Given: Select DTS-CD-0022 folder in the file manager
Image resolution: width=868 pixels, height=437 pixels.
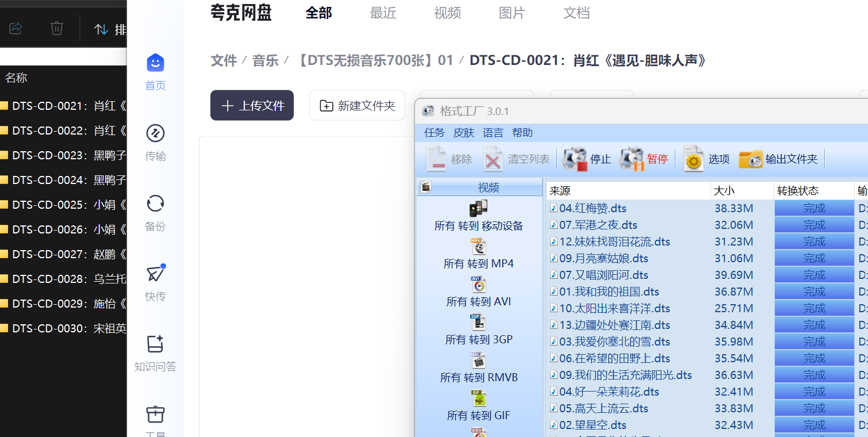Looking at the screenshot, I should [63, 131].
